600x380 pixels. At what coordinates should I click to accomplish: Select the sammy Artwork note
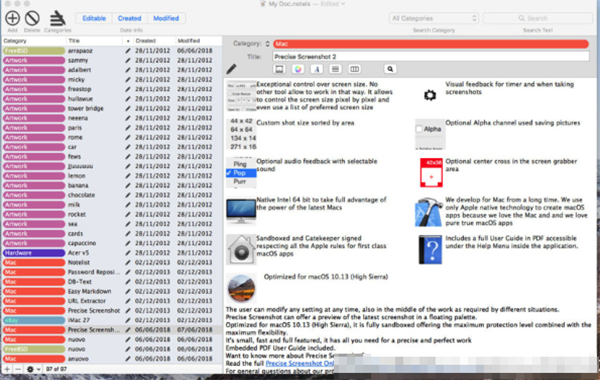click(x=112, y=60)
